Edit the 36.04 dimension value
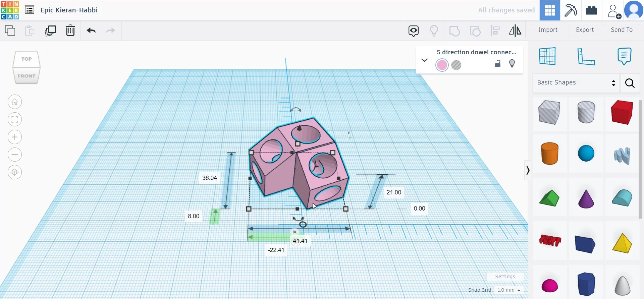 (x=210, y=178)
